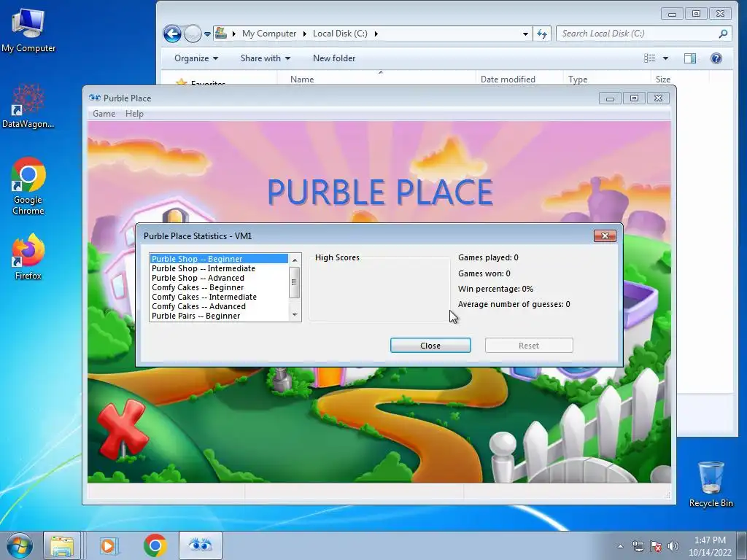Click the statistics list scrollbar thumb
The height and width of the screenshot is (560, 747).
coord(295,282)
